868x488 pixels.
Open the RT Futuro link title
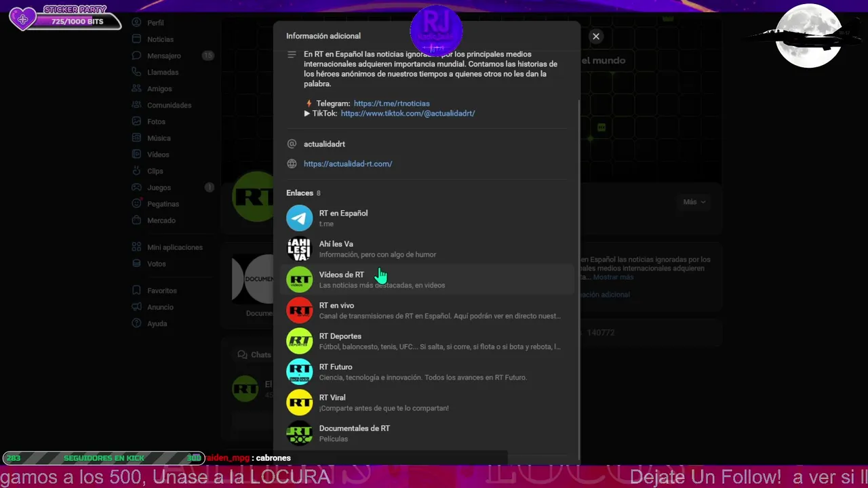click(x=336, y=367)
